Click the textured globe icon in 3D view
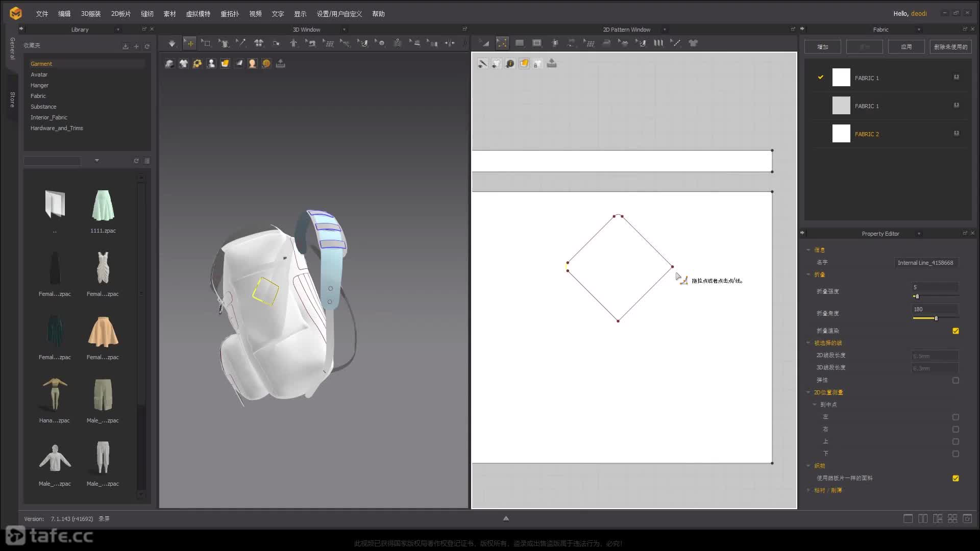 click(x=266, y=64)
